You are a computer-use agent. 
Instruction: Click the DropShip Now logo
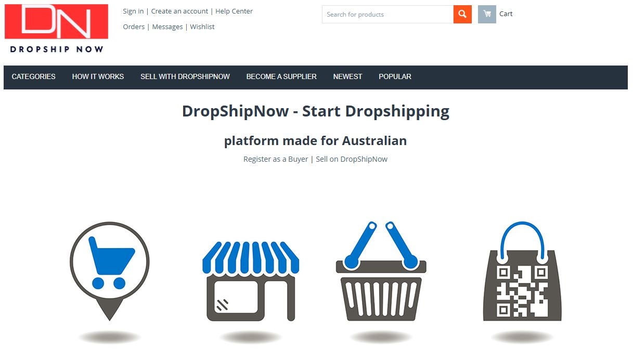pyautogui.click(x=56, y=29)
